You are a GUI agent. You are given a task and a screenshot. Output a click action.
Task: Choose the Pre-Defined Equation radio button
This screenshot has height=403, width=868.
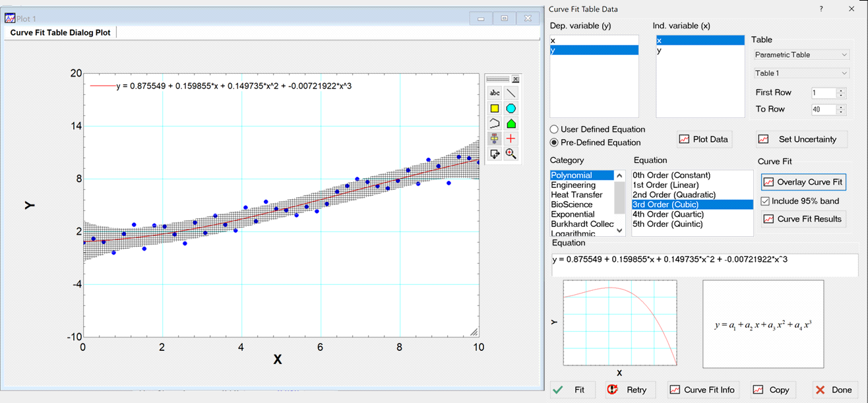coord(554,142)
